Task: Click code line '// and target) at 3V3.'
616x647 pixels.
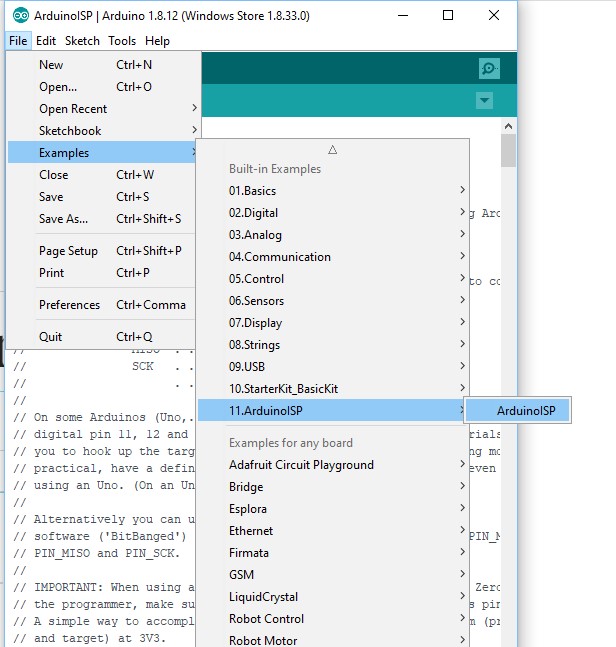Action: pyautogui.click(x=90, y=638)
